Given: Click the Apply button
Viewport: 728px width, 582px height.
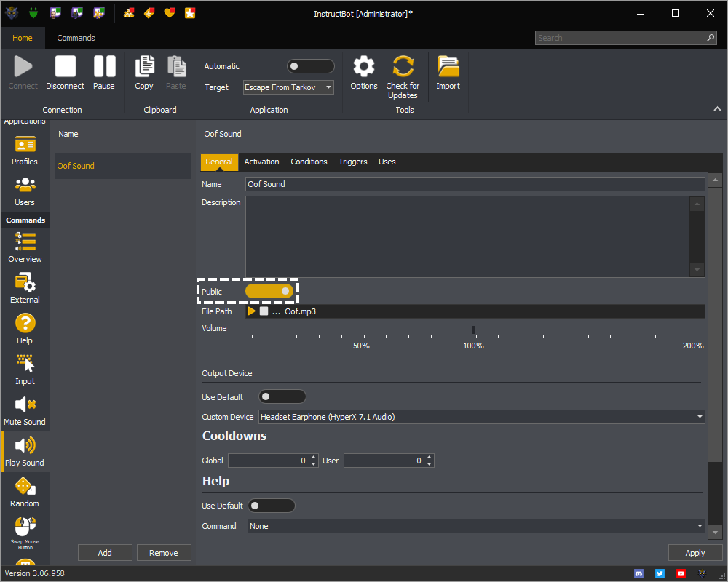Looking at the screenshot, I should tap(695, 553).
